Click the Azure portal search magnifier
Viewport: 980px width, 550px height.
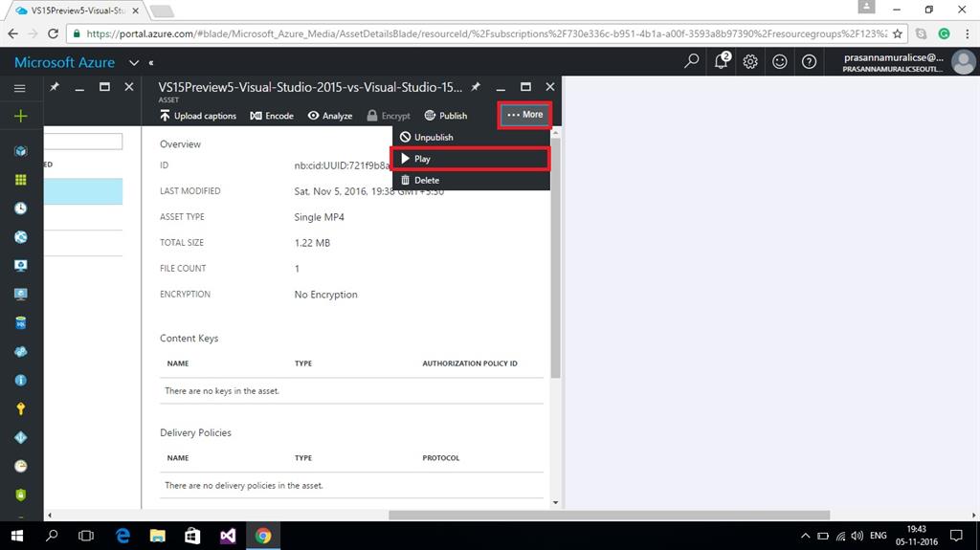691,61
